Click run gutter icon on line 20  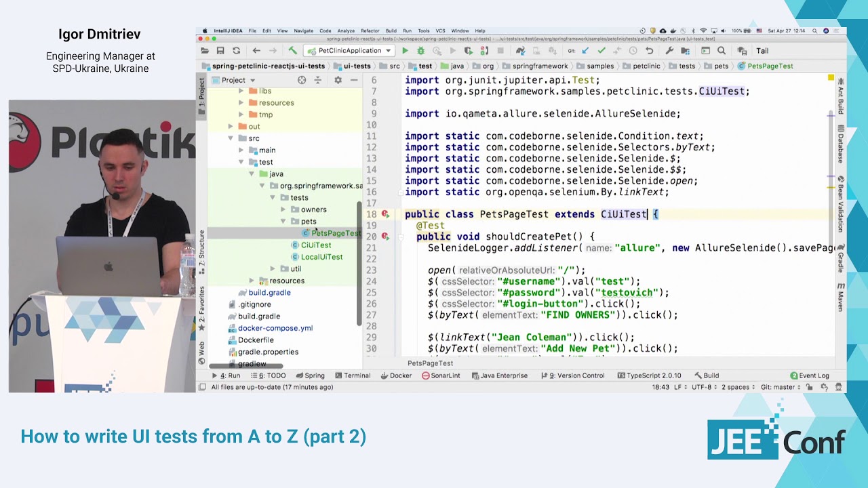point(384,237)
